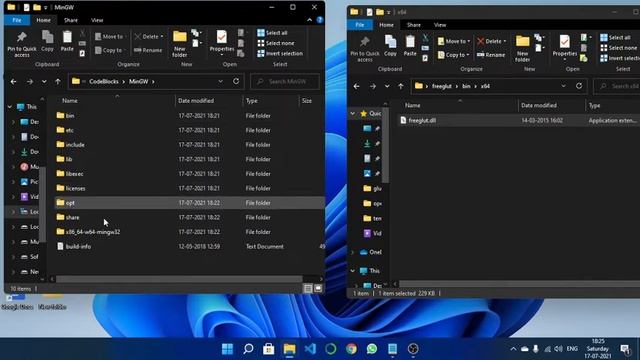Open the File tab in MinGW window
Image resolution: width=640 pixels, height=360 pixels.
[x=17, y=20]
